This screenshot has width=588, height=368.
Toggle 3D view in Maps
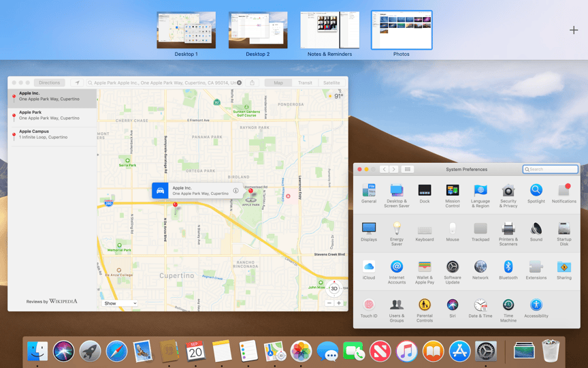[333, 288]
